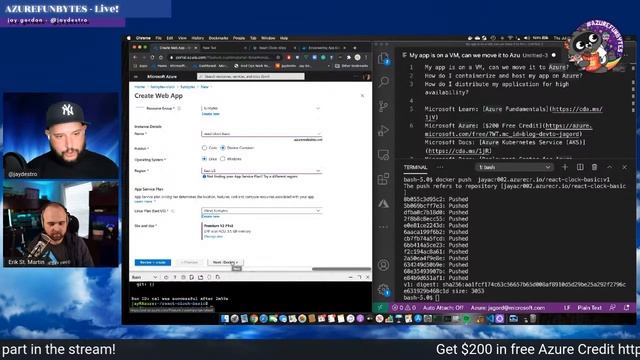The width and height of the screenshot is (640, 360).
Task: Click Next: Docker button
Action: [x=225, y=262]
